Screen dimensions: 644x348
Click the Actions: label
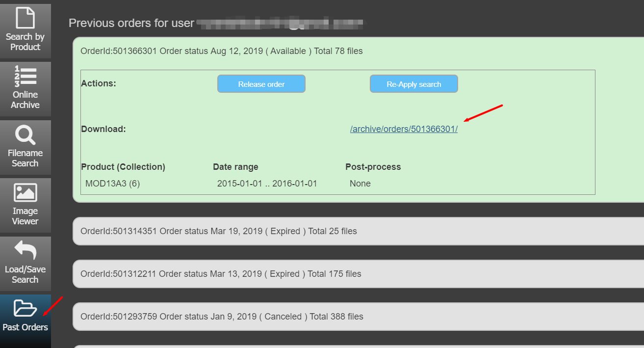pos(99,83)
